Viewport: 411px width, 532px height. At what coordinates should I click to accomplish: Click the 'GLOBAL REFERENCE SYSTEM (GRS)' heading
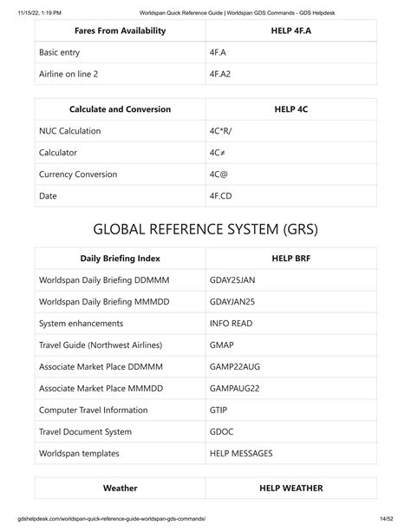205,229
